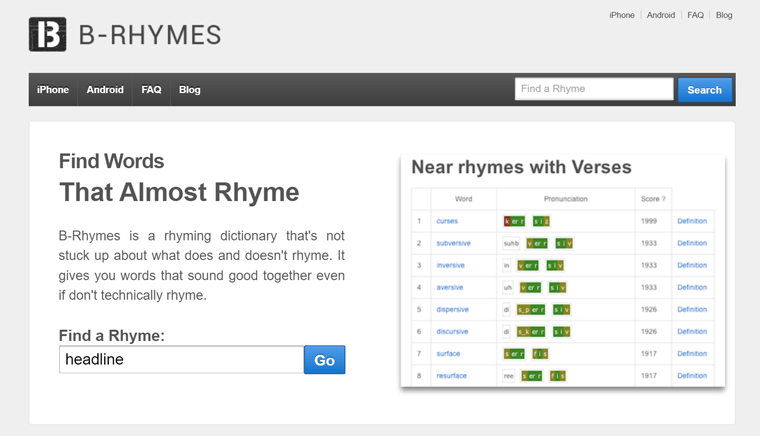Image resolution: width=760 pixels, height=436 pixels.
Task: Open the iPhone link in top header
Action: [622, 15]
